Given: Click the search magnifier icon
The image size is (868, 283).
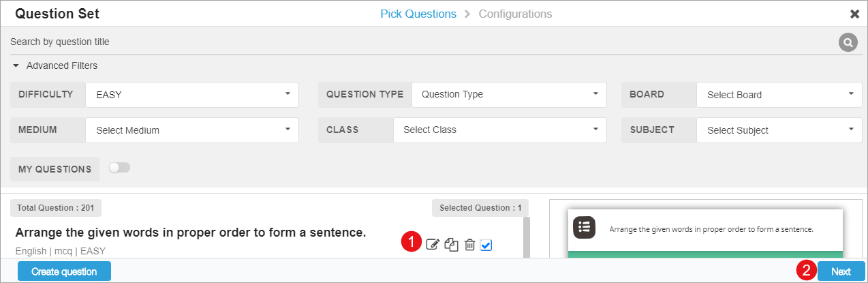Looking at the screenshot, I should click(848, 42).
